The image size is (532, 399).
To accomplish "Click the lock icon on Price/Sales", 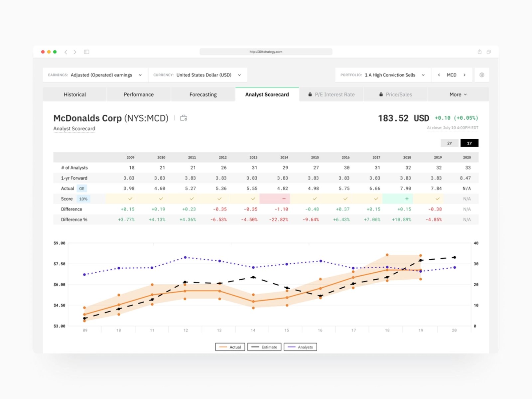I will pos(381,94).
